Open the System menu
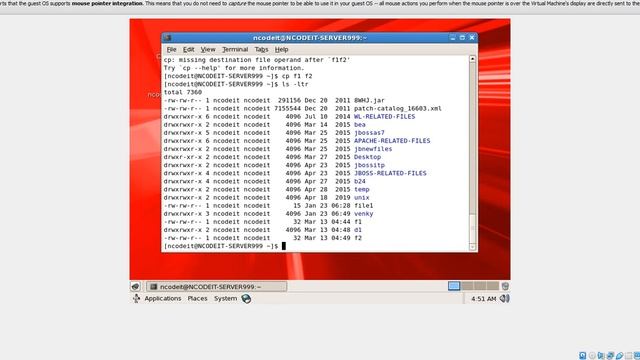 (x=225, y=298)
